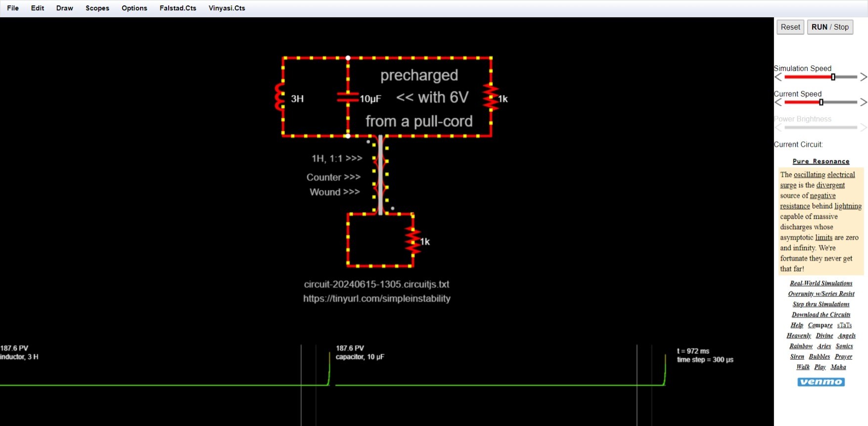868x426 pixels.
Task: Click the Prayer link
Action: click(x=843, y=357)
